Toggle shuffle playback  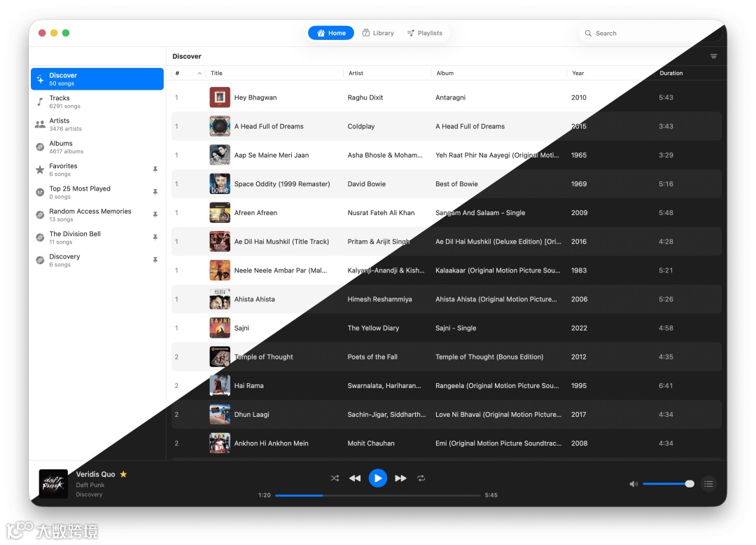[x=335, y=478]
